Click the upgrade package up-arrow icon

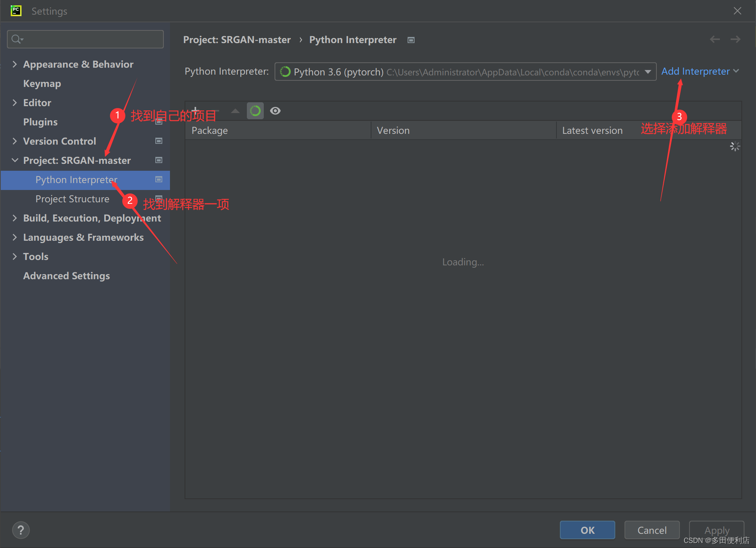click(235, 111)
